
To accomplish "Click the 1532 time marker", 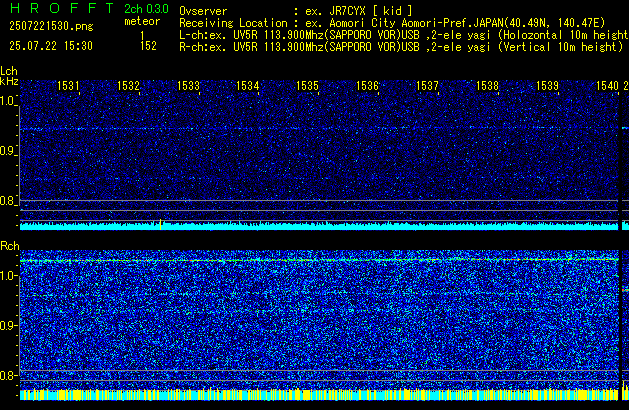I will pyautogui.click(x=128, y=86).
